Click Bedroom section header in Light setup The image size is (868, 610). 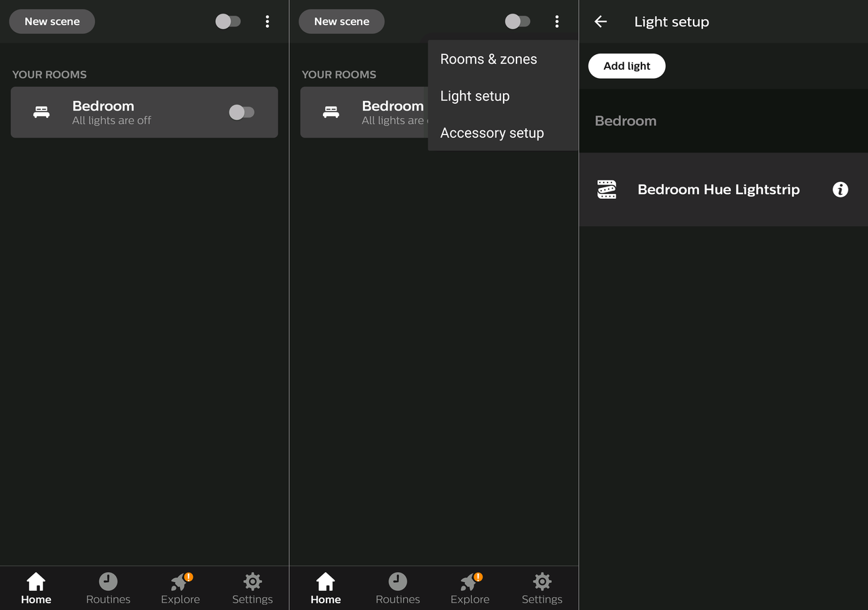[626, 121]
